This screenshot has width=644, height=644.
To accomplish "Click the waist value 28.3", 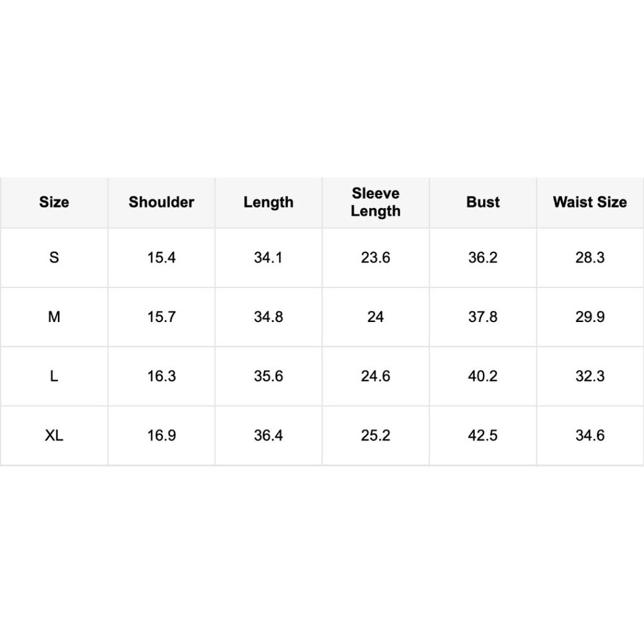I will coord(590,258).
